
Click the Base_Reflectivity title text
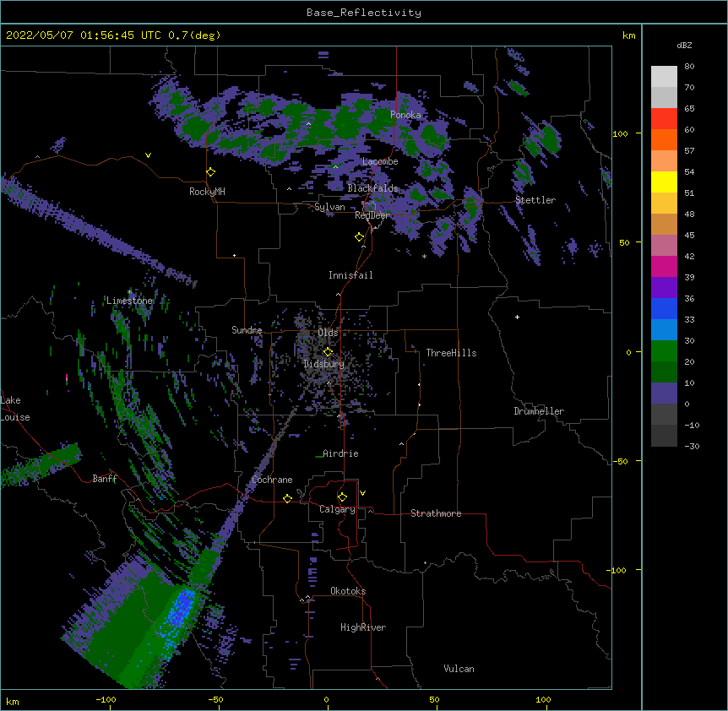click(364, 13)
